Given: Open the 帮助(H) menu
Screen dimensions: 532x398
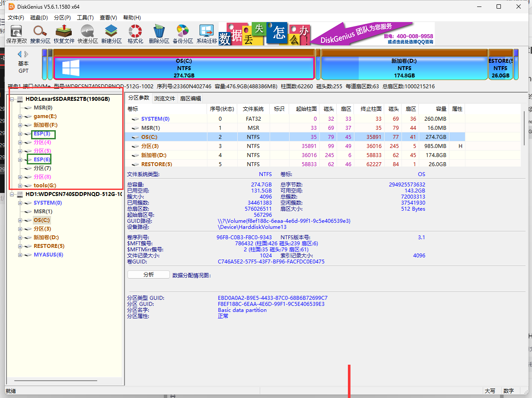Looking at the screenshot, I should point(132,18).
